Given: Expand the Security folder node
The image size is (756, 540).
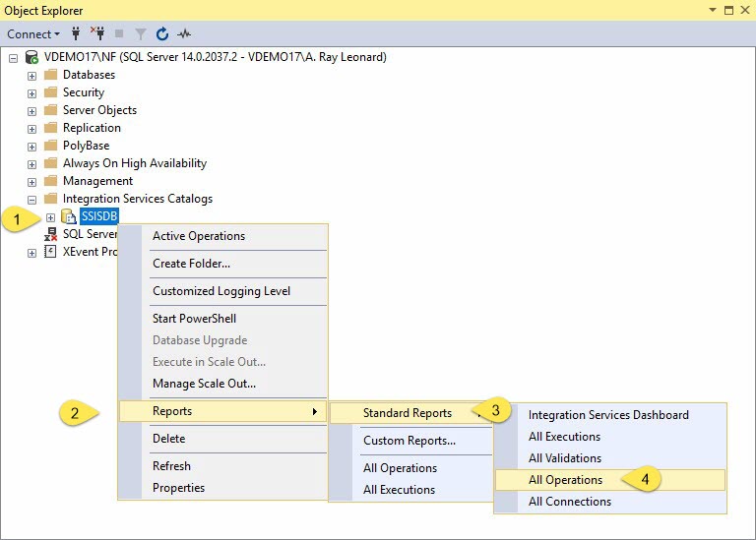Looking at the screenshot, I should [x=31, y=93].
